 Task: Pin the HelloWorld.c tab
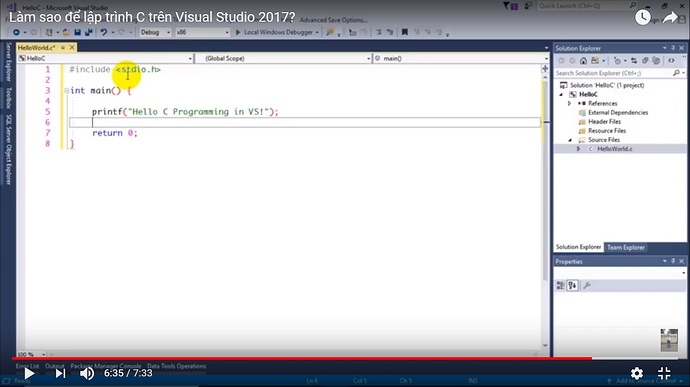click(x=63, y=48)
